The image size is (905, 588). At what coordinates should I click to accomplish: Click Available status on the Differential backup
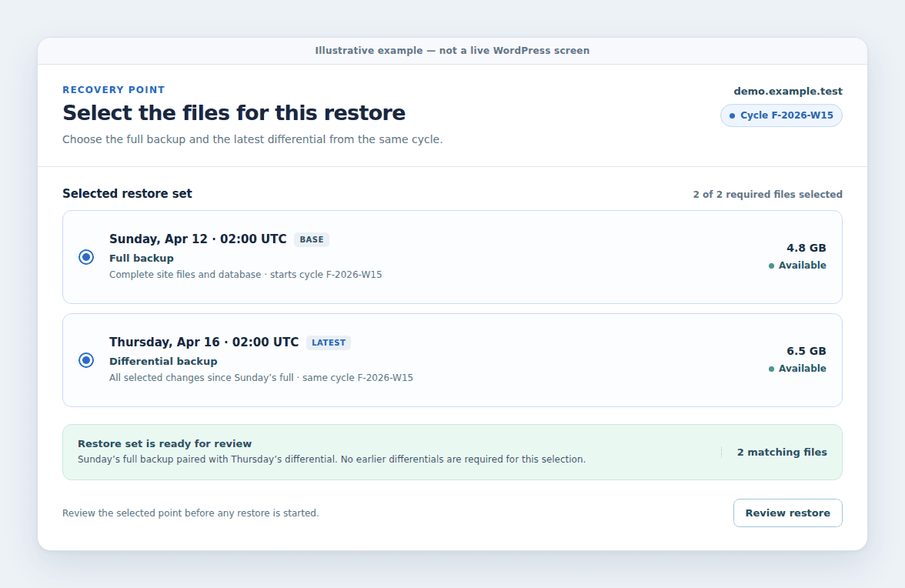[797, 369]
